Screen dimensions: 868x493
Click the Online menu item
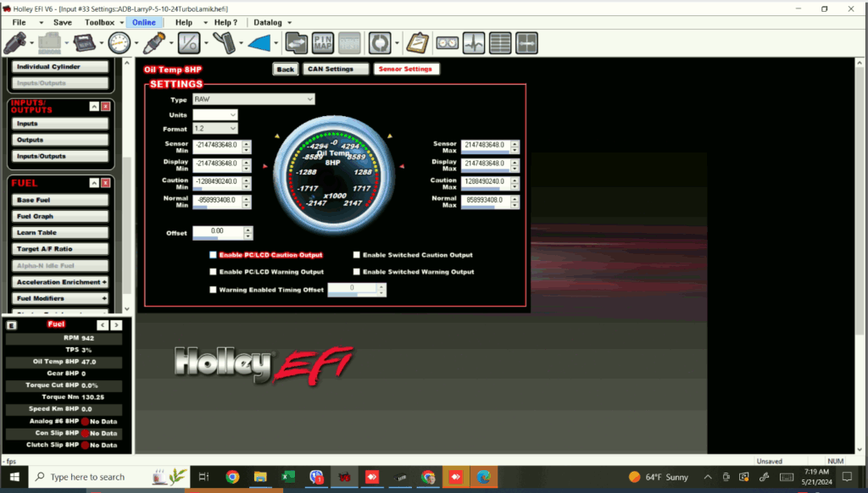click(x=144, y=23)
